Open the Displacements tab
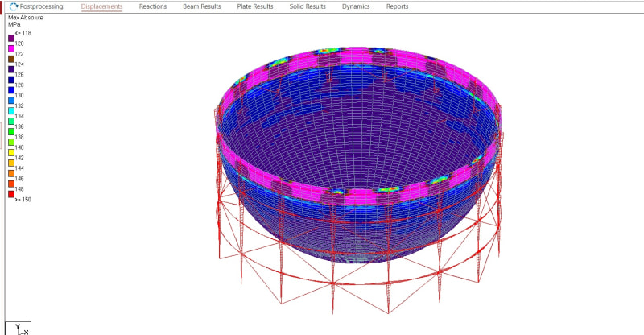This screenshot has height=335, width=644. click(101, 6)
